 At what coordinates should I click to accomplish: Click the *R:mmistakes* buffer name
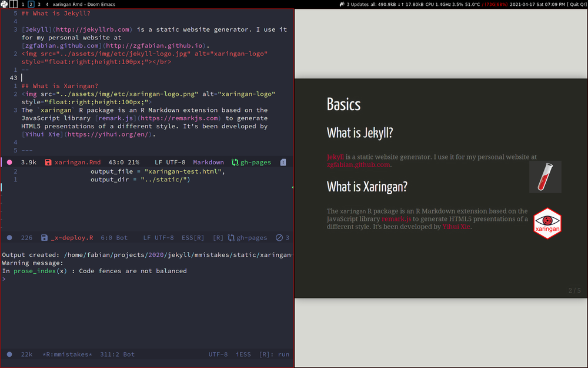(67, 354)
